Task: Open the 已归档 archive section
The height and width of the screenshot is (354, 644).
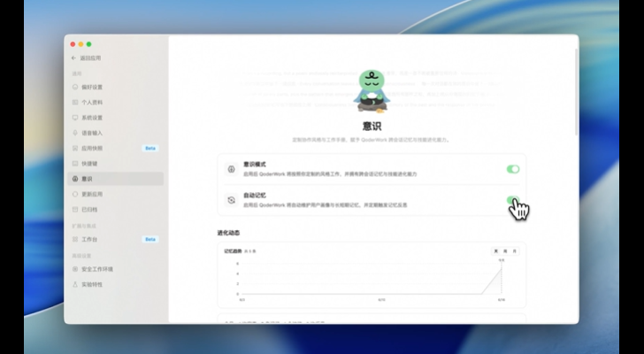Action: click(115, 210)
